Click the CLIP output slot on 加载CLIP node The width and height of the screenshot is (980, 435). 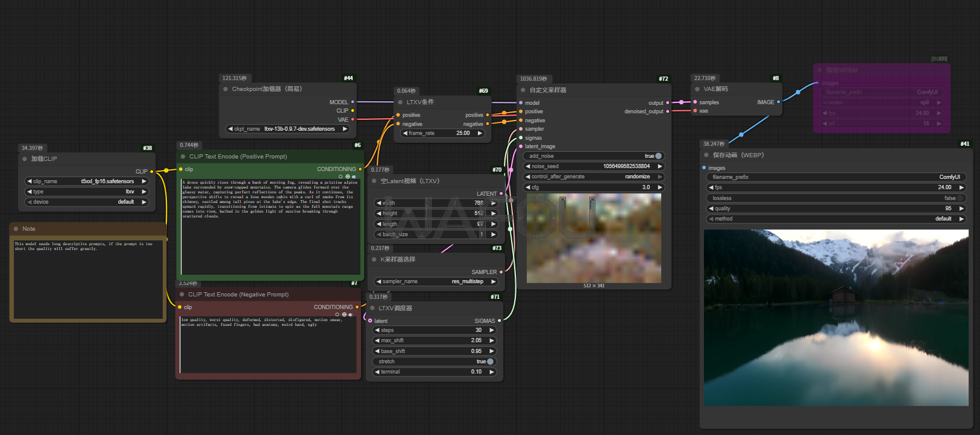tap(151, 171)
